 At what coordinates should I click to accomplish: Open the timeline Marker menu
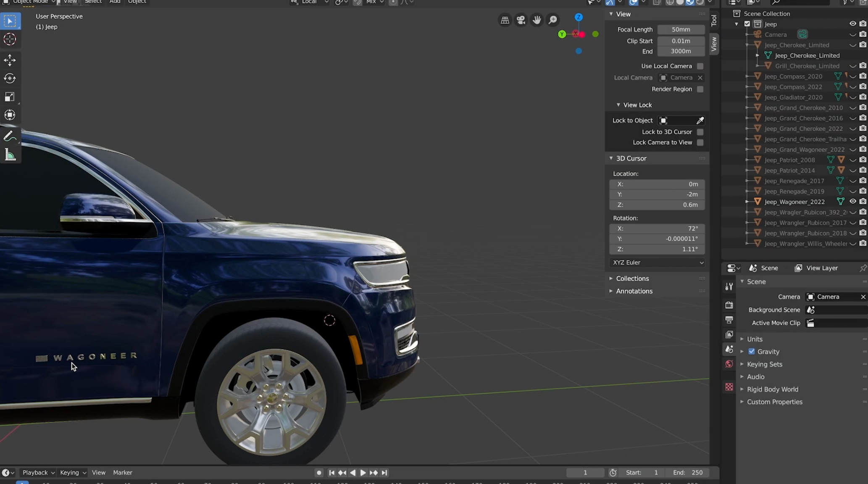click(x=123, y=473)
